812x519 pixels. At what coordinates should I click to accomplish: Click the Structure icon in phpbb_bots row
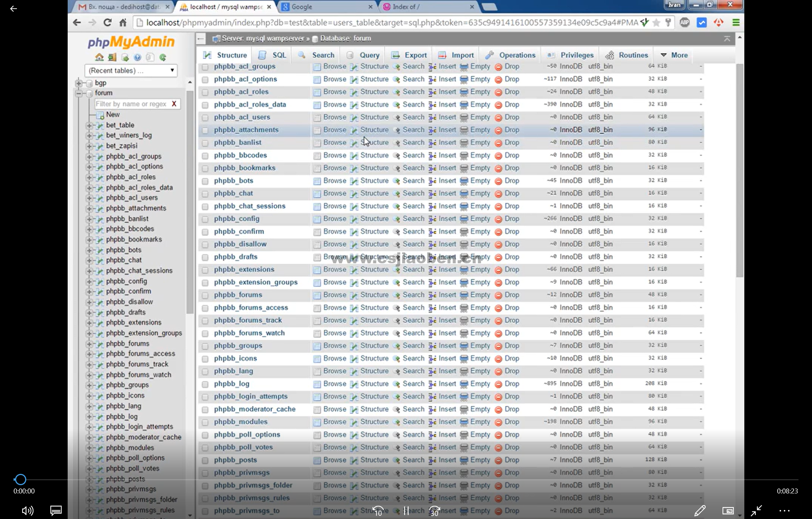[x=354, y=181]
